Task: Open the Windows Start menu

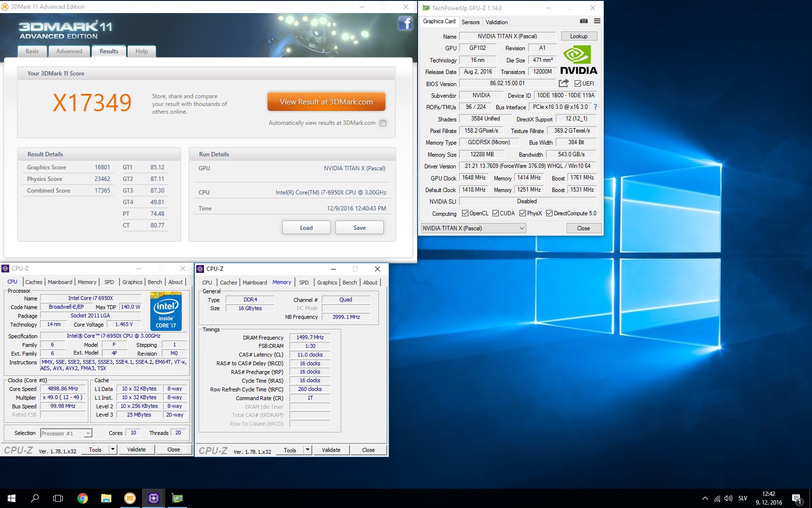Action: (12, 498)
